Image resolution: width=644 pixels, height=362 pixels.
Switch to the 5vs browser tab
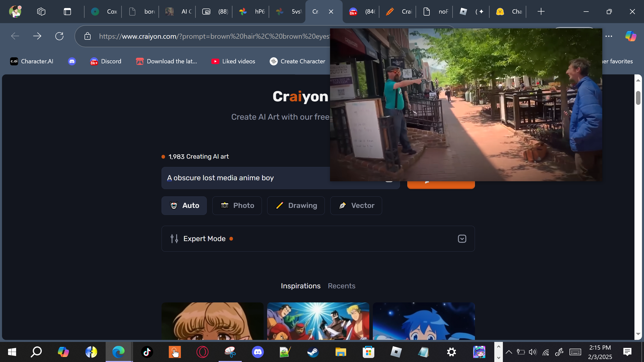[x=288, y=12]
